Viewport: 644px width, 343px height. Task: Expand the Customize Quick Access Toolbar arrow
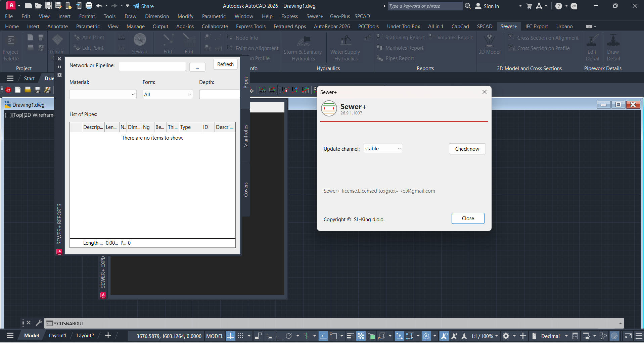coord(128,6)
